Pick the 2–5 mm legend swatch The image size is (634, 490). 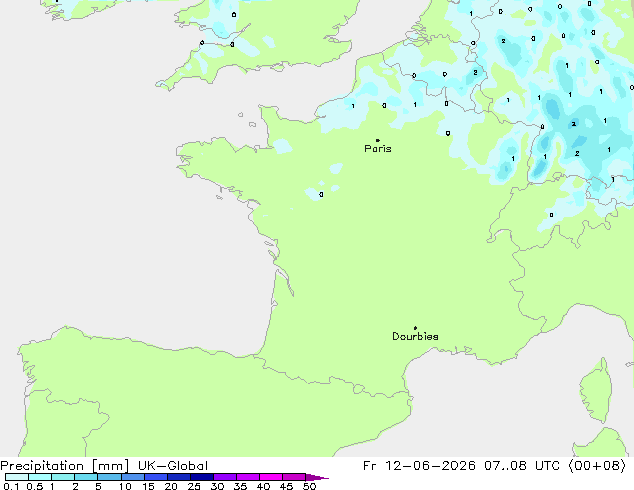[86, 477]
